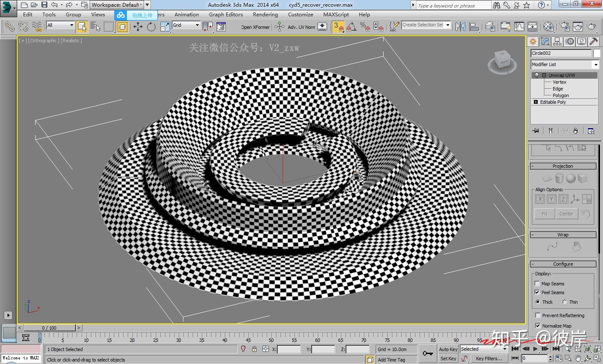Select the Thin seam display radio button
The height and width of the screenshot is (364, 603).
[564, 302]
